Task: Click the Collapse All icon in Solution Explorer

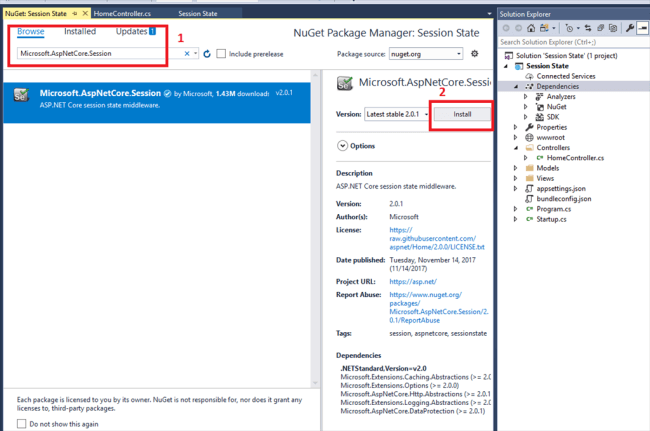Action: [600, 28]
